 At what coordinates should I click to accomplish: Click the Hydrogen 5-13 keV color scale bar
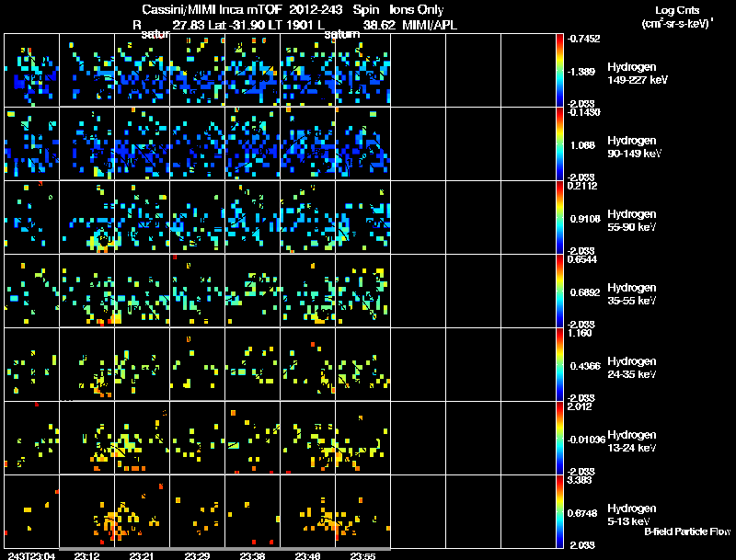click(x=559, y=512)
